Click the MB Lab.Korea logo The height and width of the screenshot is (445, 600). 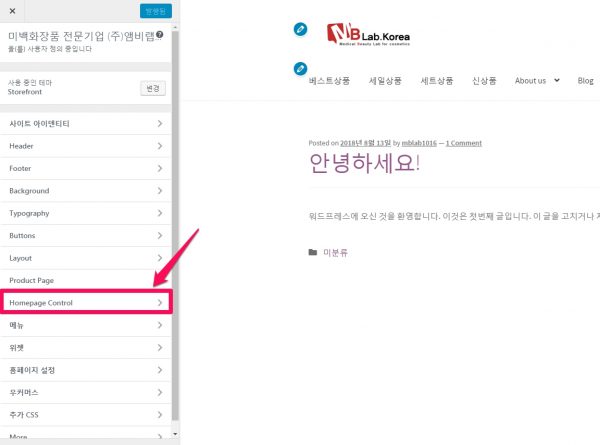(368, 34)
